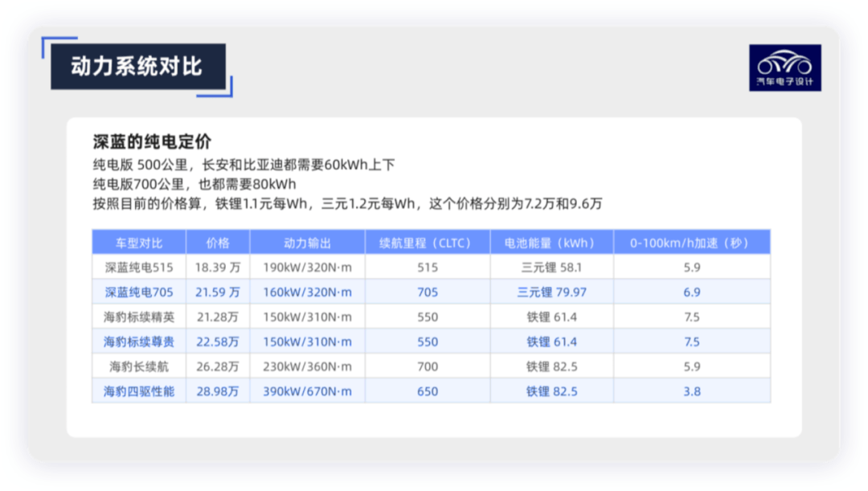
Task: Click the 390kW/670N·m power cell
Action: [x=307, y=391]
